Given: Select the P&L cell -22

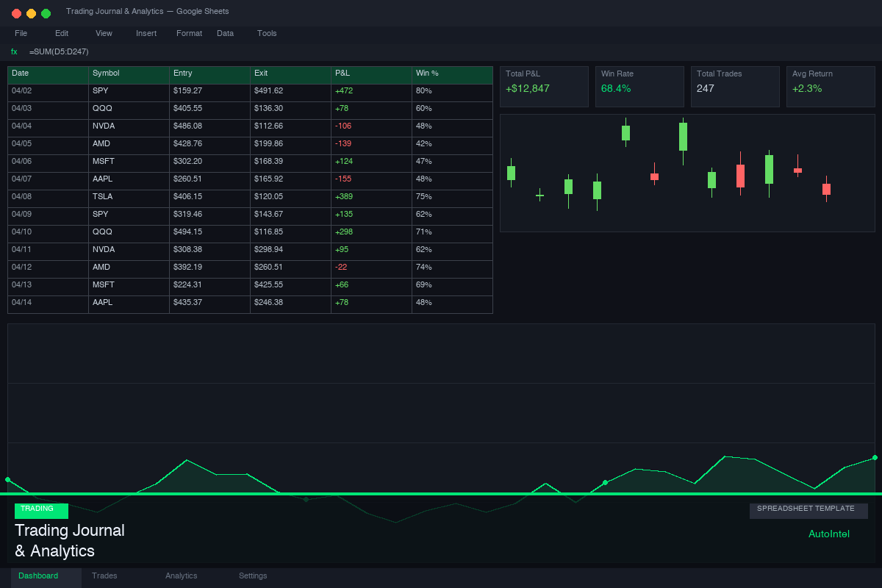Looking at the screenshot, I should (371, 268).
